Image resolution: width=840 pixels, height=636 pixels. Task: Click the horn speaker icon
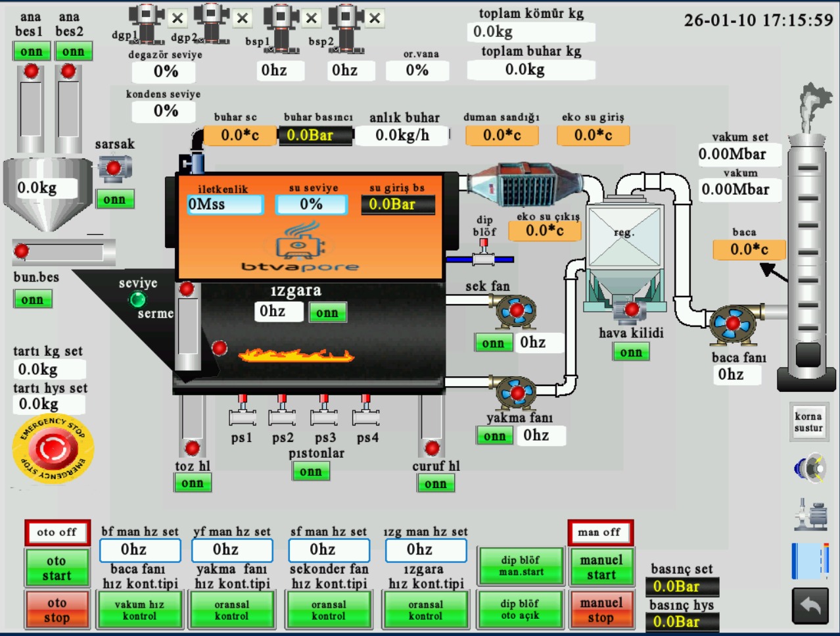pyautogui.click(x=810, y=468)
